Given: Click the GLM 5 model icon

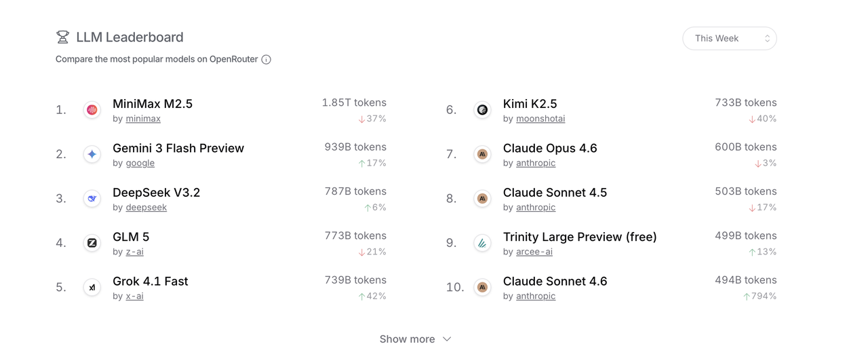Looking at the screenshot, I should pos(92,243).
